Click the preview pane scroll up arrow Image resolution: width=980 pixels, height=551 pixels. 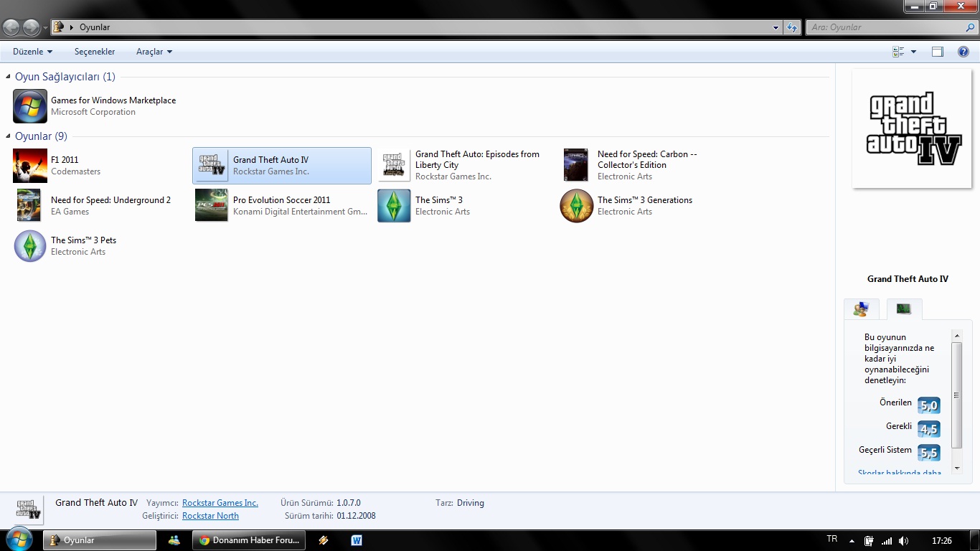956,336
